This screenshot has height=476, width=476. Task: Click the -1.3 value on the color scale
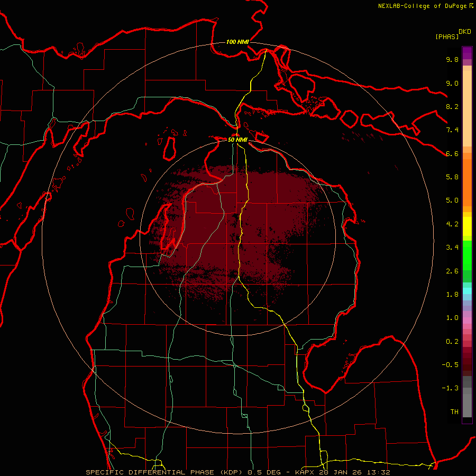pyautogui.click(x=450, y=388)
